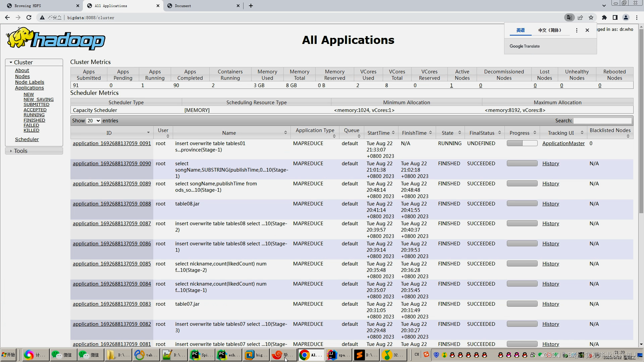This screenshot has height=362, width=644.
Task: Click the Google Translate icon in toolbar
Action: pos(570,18)
